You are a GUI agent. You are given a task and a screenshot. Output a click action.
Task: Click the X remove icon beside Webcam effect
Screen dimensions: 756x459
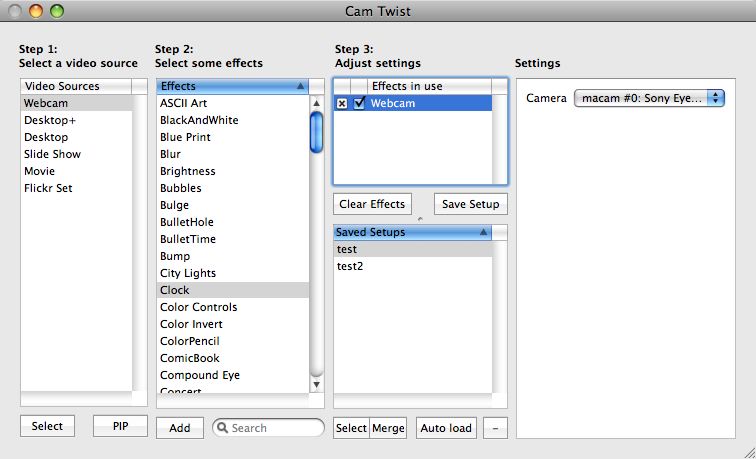coord(342,103)
